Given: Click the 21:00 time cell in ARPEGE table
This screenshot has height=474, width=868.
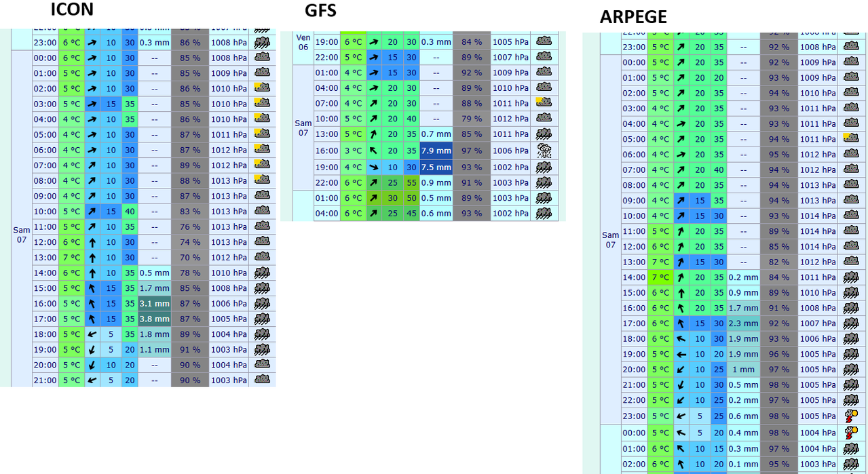Looking at the screenshot, I should click(x=634, y=384).
